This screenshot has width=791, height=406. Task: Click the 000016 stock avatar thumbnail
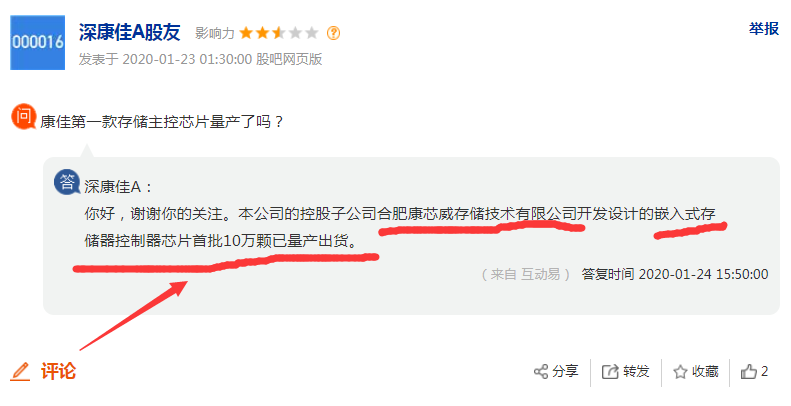[x=37, y=42]
